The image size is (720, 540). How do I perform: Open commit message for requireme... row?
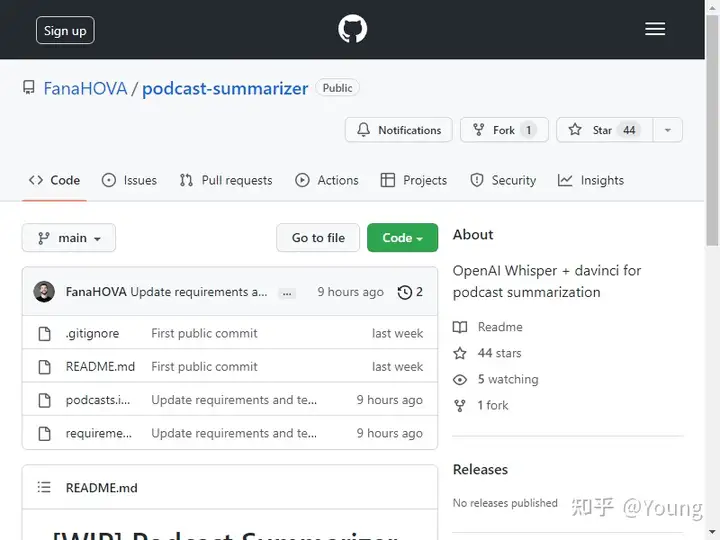(x=234, y=433)
